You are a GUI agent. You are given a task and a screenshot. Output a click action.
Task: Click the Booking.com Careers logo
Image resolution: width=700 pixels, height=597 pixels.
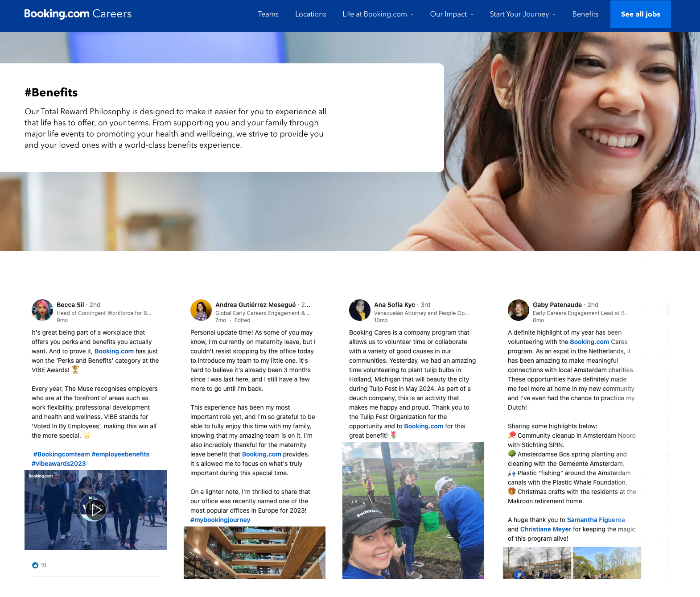pos(78,14)
